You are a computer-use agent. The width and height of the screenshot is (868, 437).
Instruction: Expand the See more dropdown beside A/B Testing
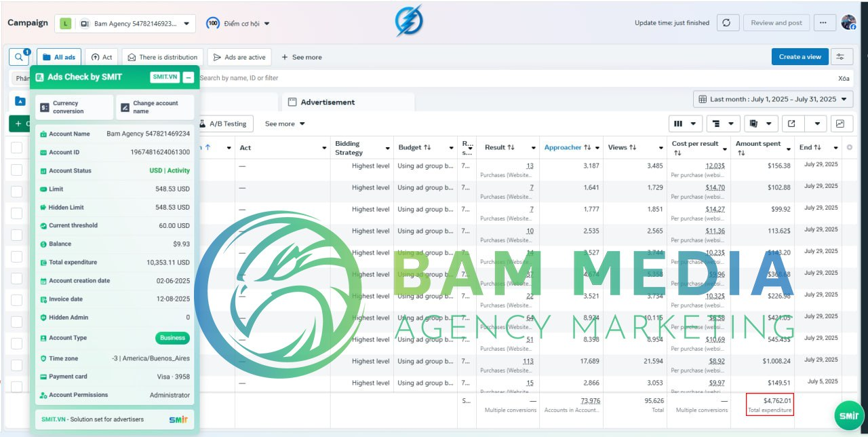click(285, 123)
